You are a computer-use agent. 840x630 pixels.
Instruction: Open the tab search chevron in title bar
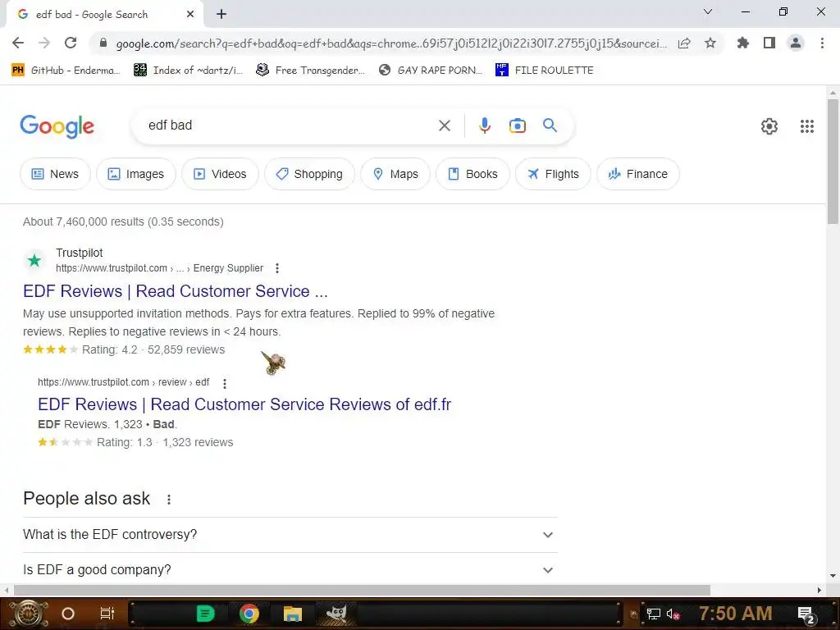coord(708,11)
